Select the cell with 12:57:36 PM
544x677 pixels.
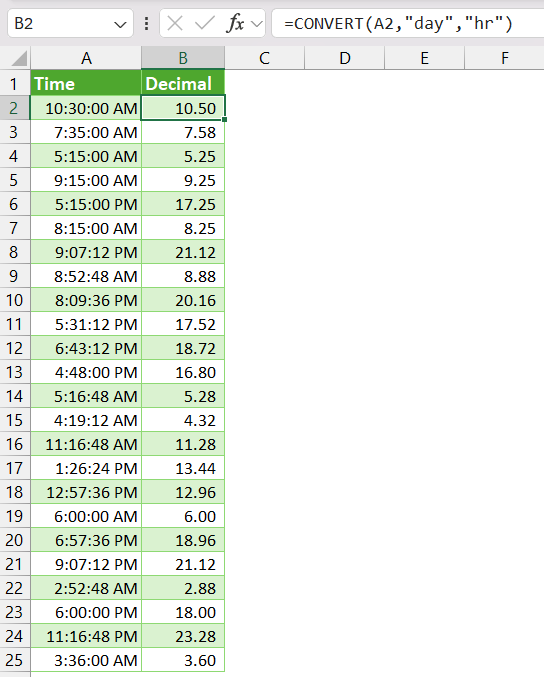click(86, 492)
